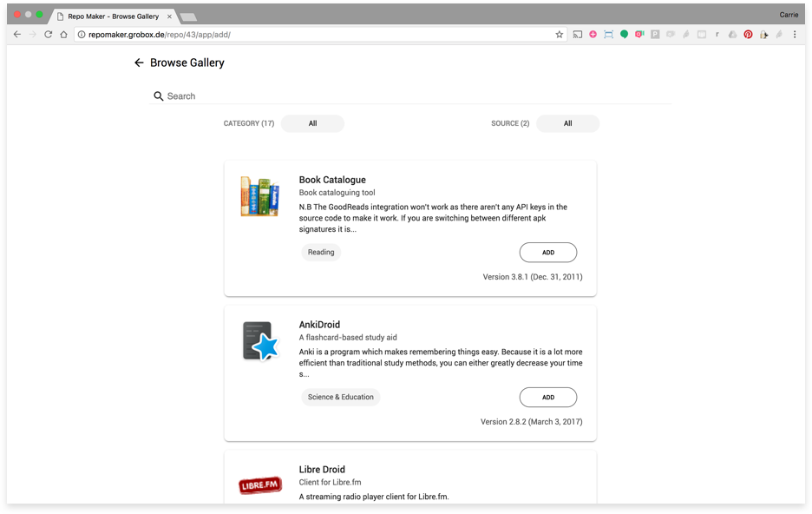The height and width of the screenshot is (514, 812).
Task: Select the Science & Education tag
Action: coord(340,398)
